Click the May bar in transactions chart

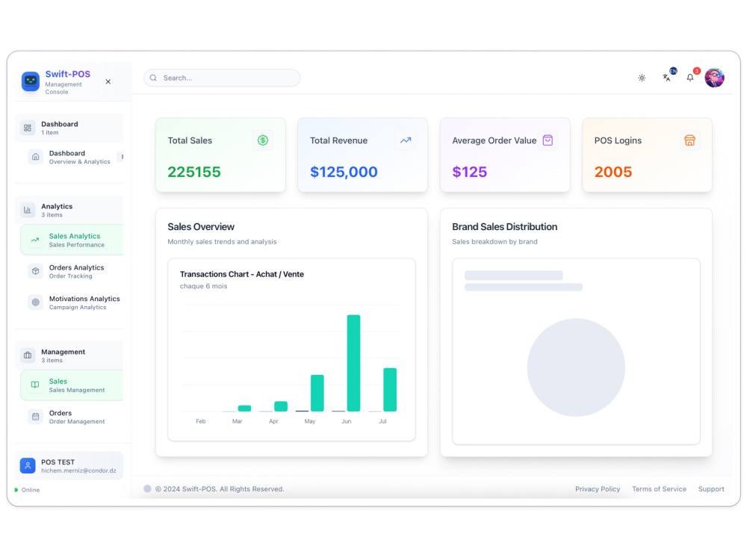point(317,393)
